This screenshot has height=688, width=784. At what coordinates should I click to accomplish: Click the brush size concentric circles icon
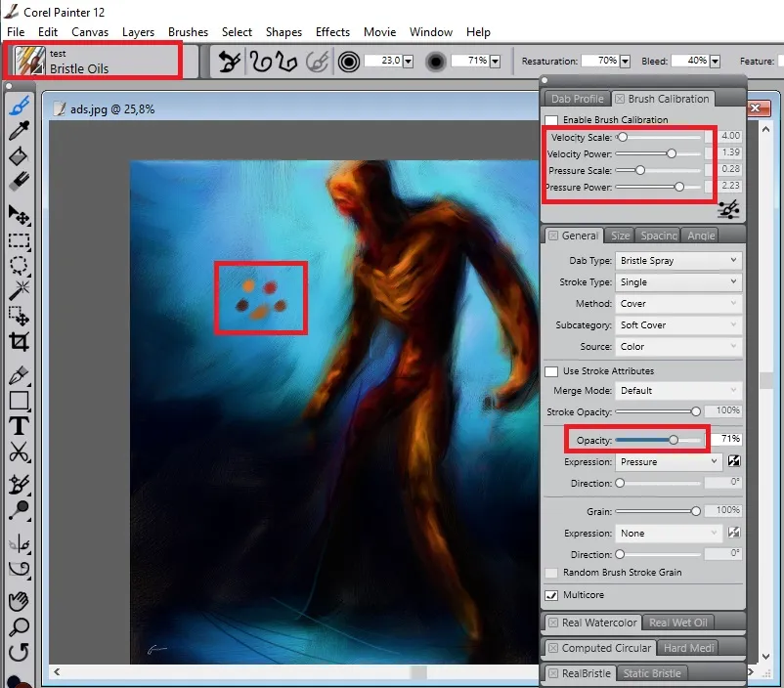[349, 62]
